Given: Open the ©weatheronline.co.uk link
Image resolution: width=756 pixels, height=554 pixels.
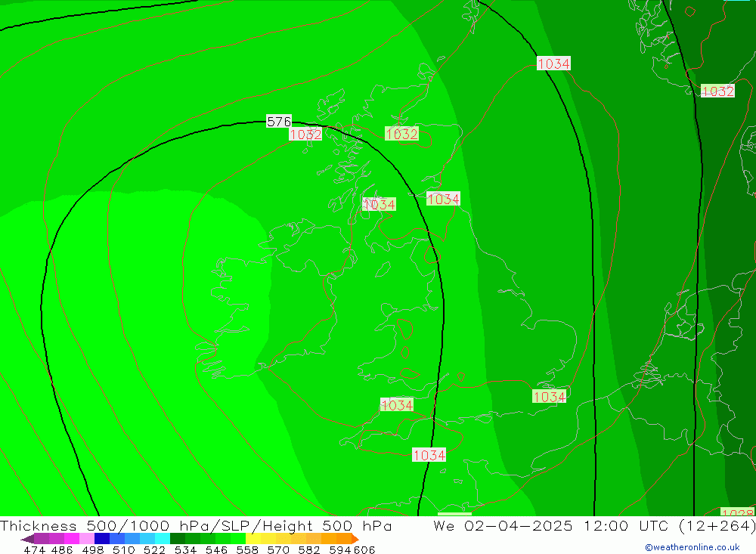Looking at the screenshot, I should pyautogui.click(x=692, y=547).
